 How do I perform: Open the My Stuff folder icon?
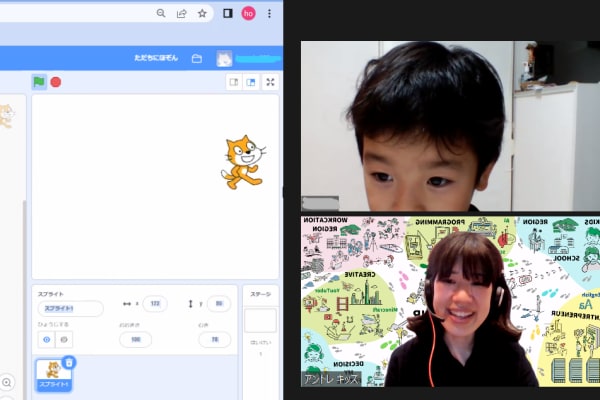(x=197, y=58)
